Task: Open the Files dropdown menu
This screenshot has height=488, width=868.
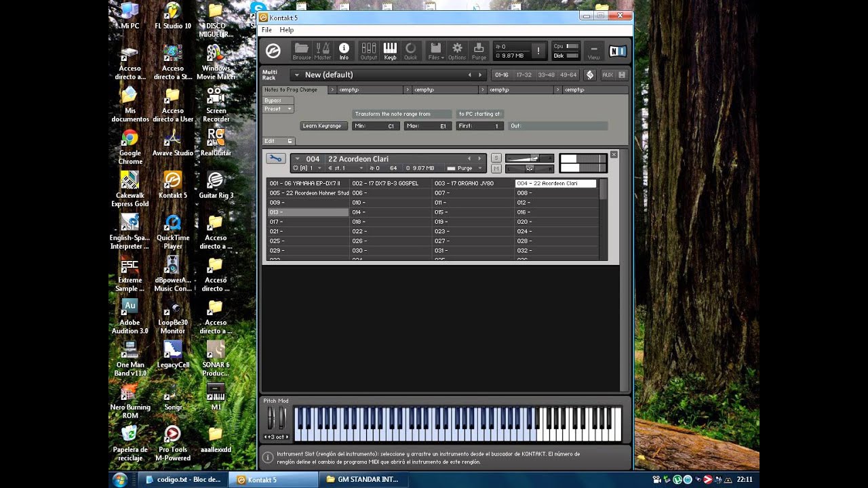Action: pyautogui.click(x=436, y=51)
